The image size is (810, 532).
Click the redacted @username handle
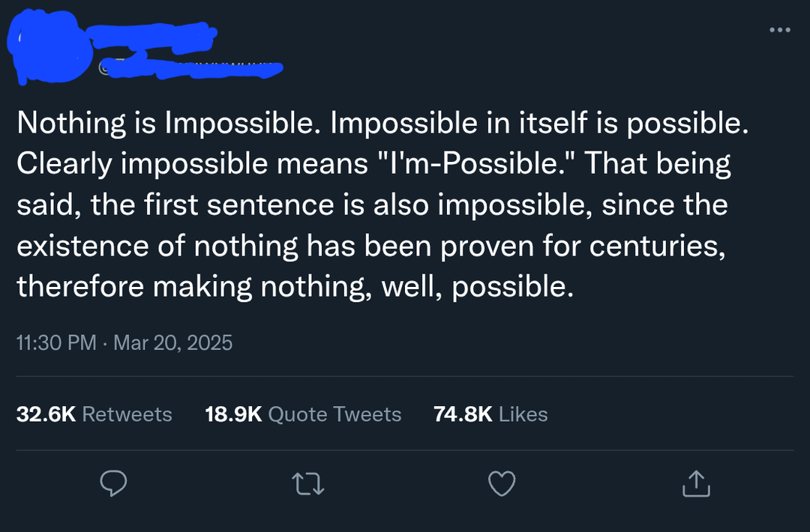[x=191, y=67]
